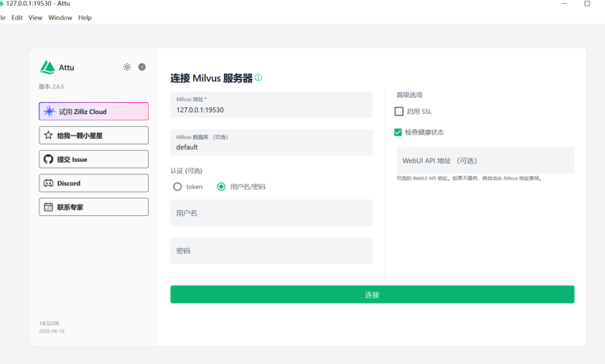605x364 pixels.
Task: Open 试用 Zilliz Cloud button
Action: pos(93,112)
